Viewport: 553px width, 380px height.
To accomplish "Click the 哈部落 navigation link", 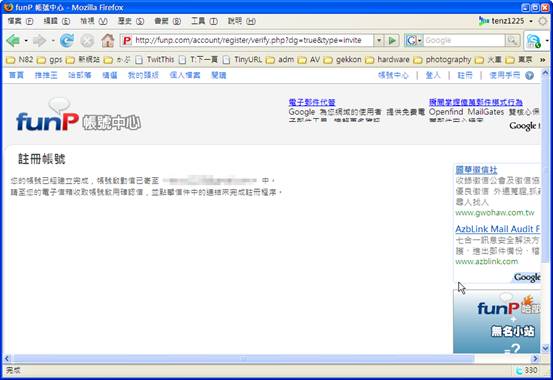I will [x=80, y=75].
